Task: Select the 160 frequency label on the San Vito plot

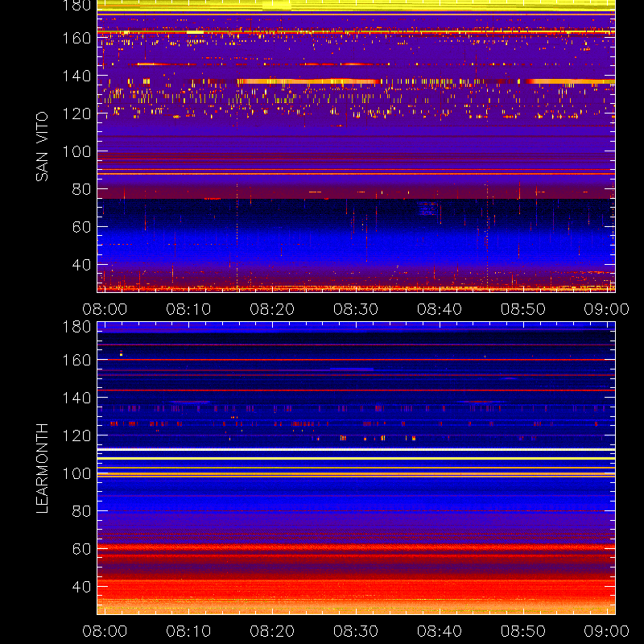Action: (76, 38)
